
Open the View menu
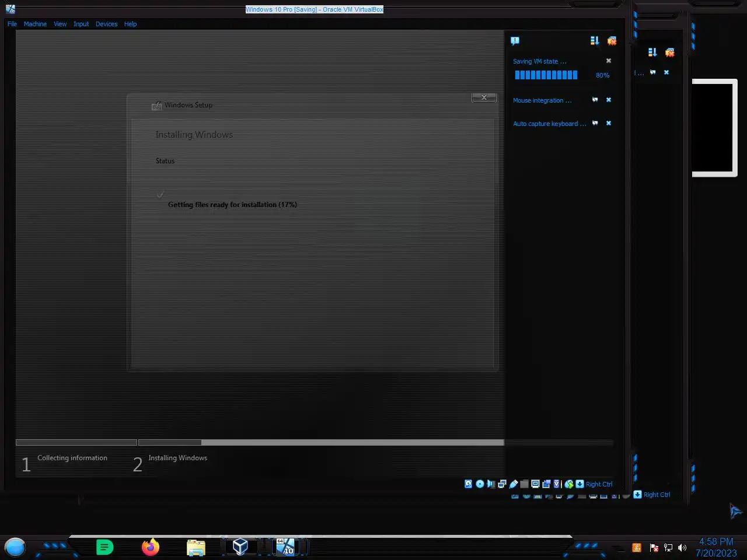(x=60, y=24)
